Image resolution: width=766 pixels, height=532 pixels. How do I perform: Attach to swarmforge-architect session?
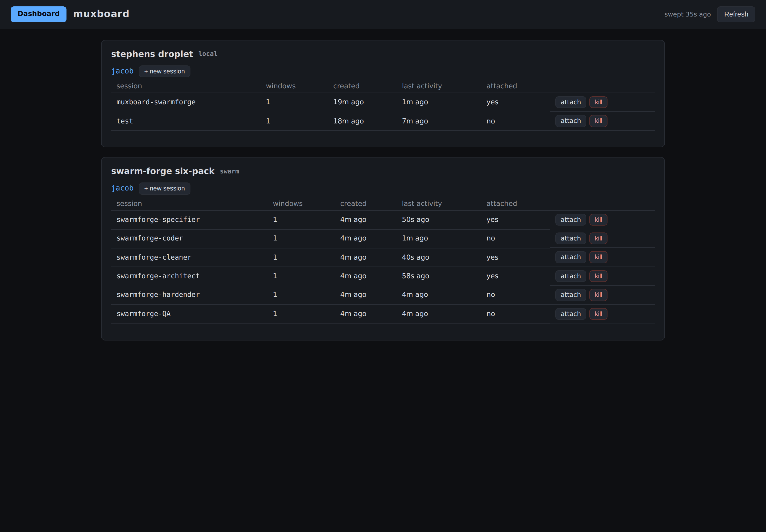(570, 276)
